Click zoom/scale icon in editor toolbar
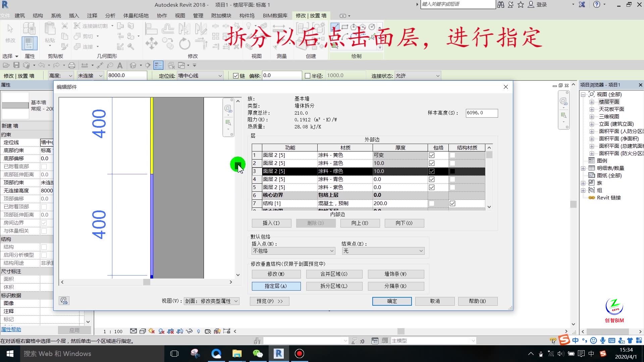This screenshot has height=362, width=644. (x=229, y=122)
